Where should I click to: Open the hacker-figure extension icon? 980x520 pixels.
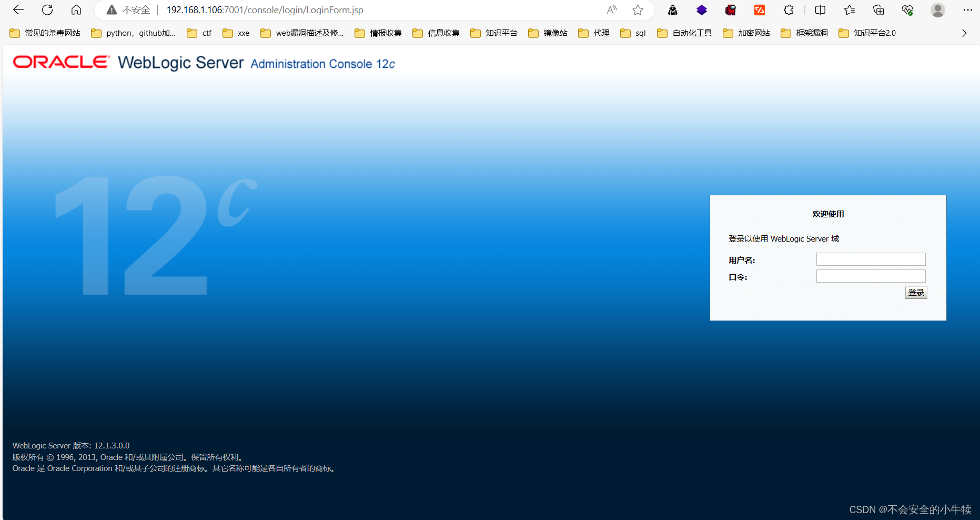pos(673,10)
